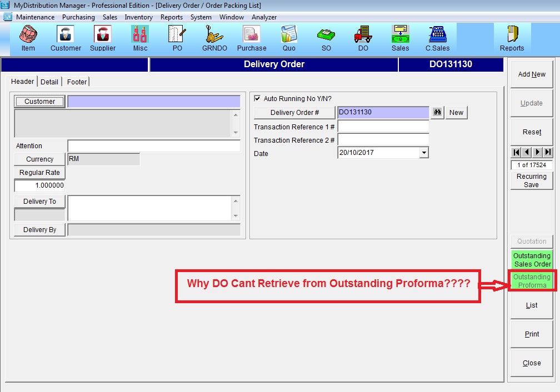The width and height of the screenshot is (560, 392).
Task: Click the GRNDO forklift icon
Action: pos(214,38)
